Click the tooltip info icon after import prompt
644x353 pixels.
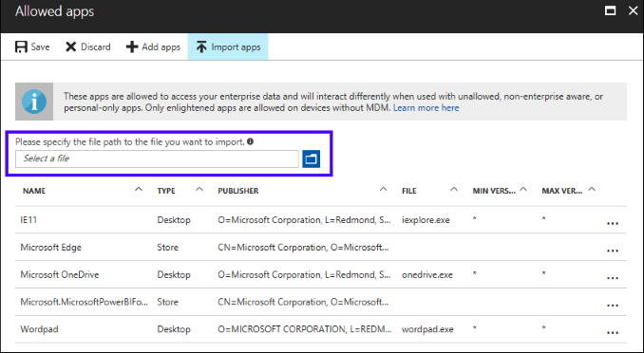pos(250,141)
